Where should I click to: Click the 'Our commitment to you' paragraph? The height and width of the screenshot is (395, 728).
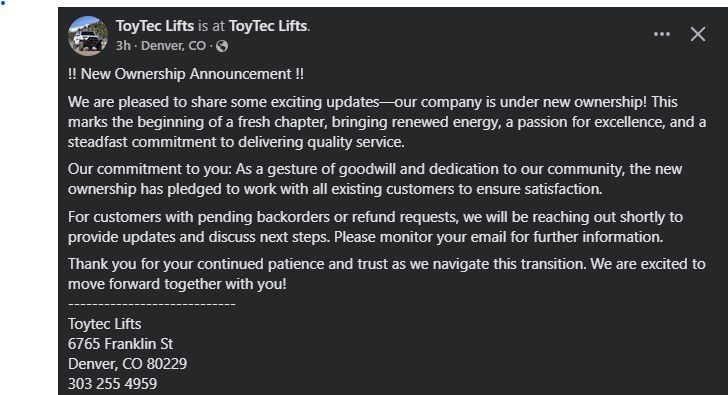tap(375, 179)
